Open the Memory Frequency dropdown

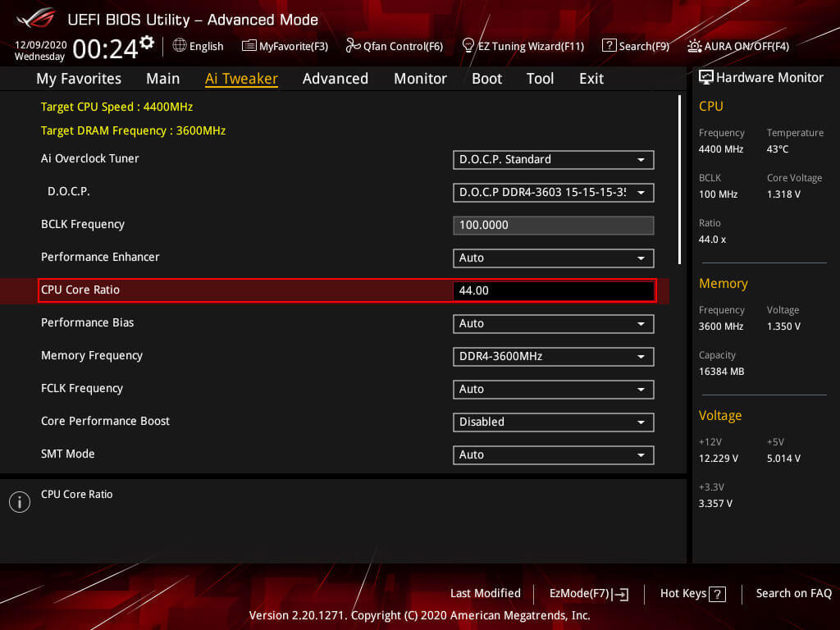pos(554,356)
